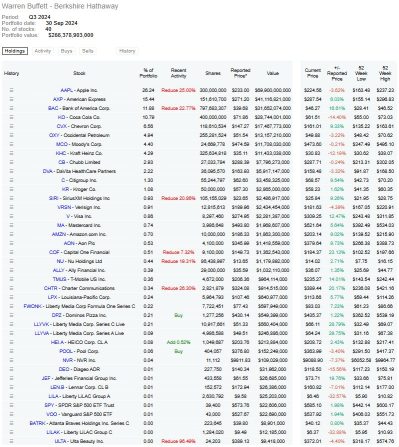
Task: Sort by % of Portfolio column header
Action: 148,73
